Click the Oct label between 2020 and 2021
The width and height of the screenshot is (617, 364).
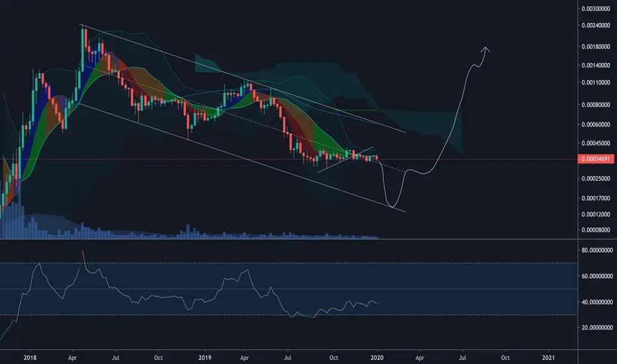pyautogui.click(x=505, y=357)
